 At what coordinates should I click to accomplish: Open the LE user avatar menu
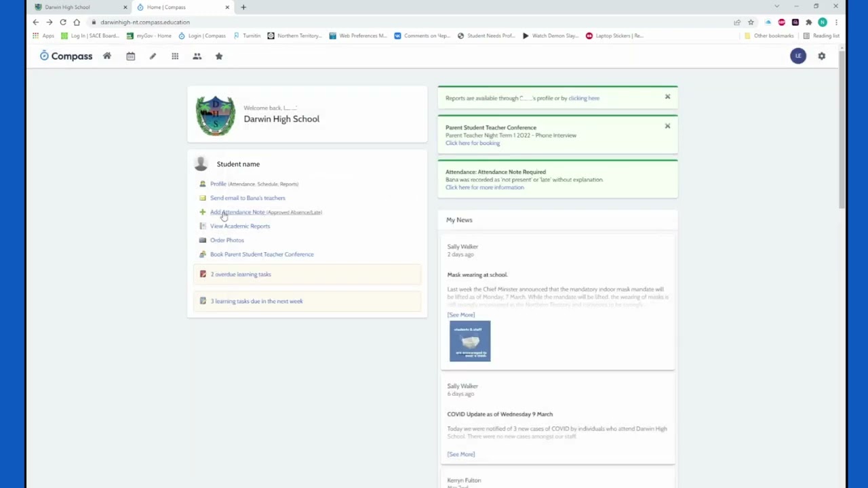798,56
